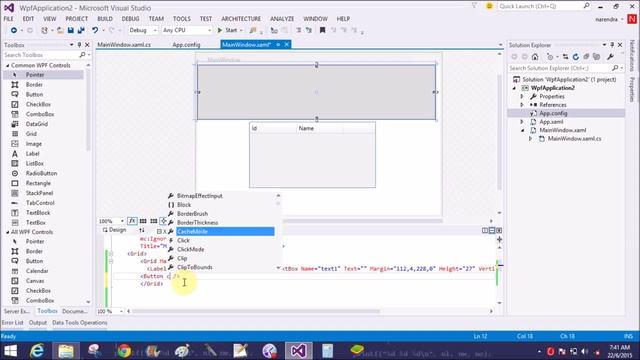640x360 pixels.
Task: Toggle snap to gridlines in designer toolbar
Action: (x=153, y=221)
